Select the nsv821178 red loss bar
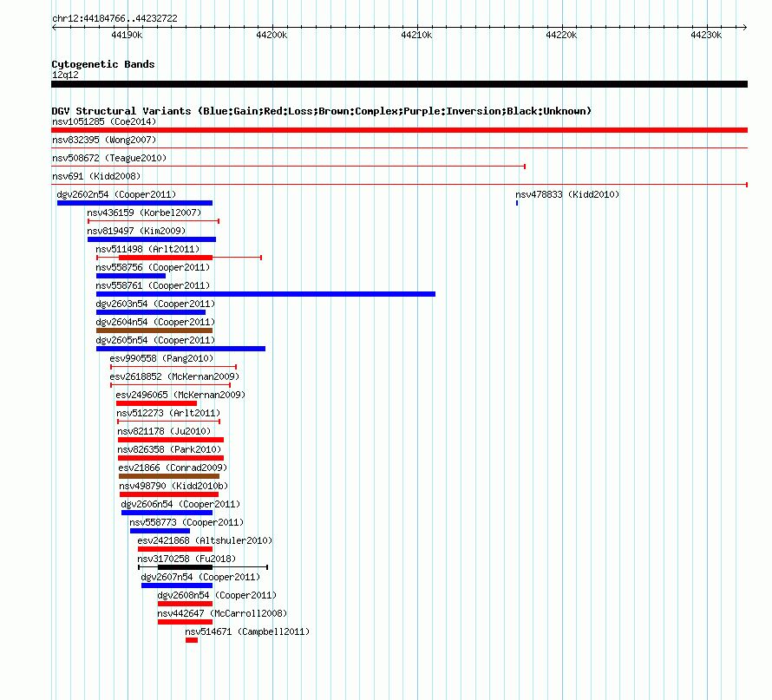Image resolution: width=772 pixels, height=700 pixels. 171,440
